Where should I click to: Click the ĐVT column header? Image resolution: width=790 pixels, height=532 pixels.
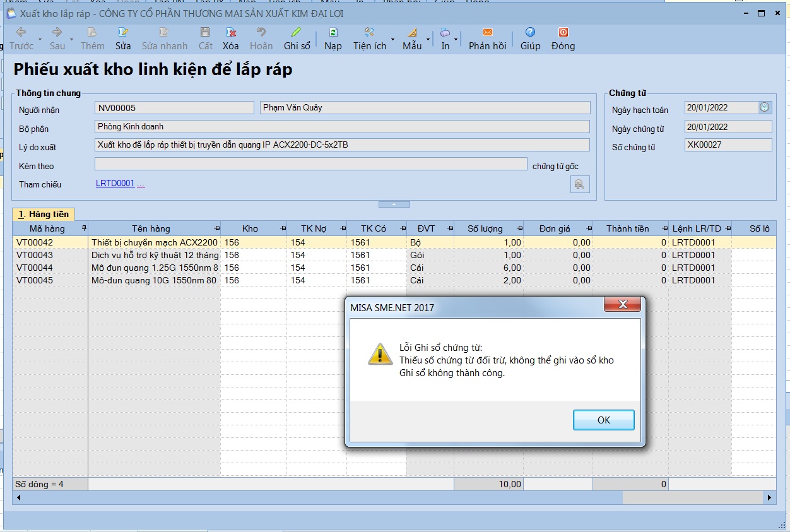coord(430,228)
